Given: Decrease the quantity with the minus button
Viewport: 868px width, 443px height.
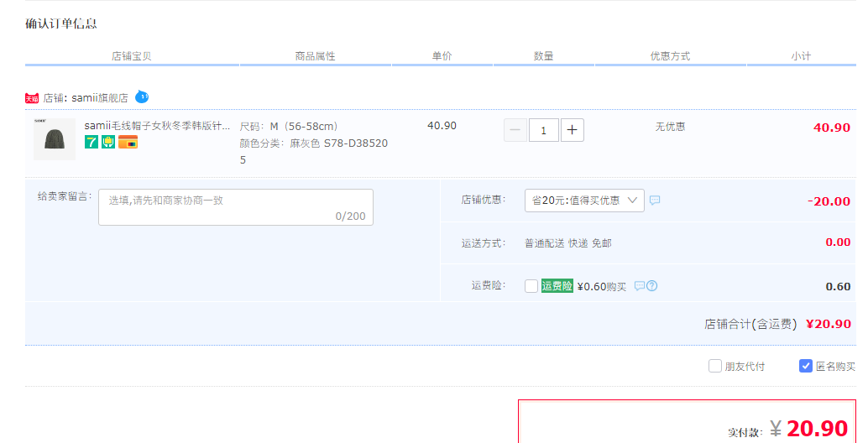Looking at the screenshot, I should [515, 130].
